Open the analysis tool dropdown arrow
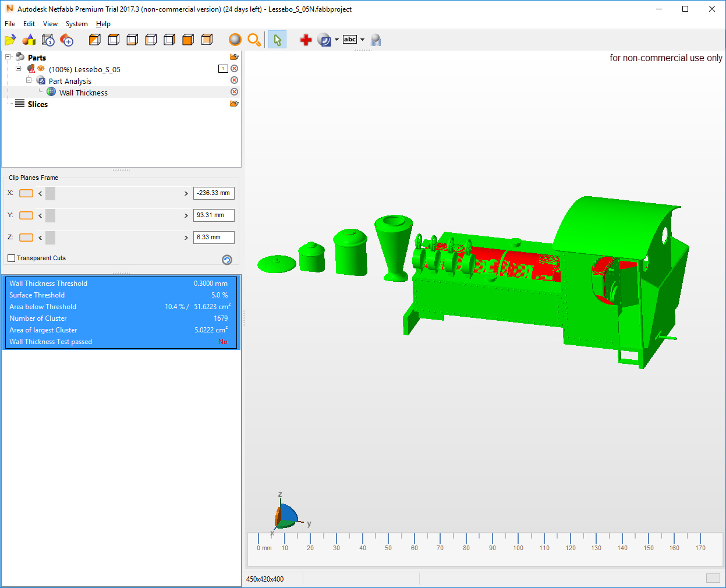 pyautogui.click(x=337, y=40)
